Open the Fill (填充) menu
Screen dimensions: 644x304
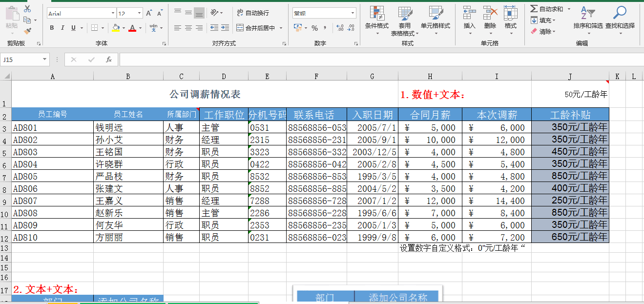[543, 20]
